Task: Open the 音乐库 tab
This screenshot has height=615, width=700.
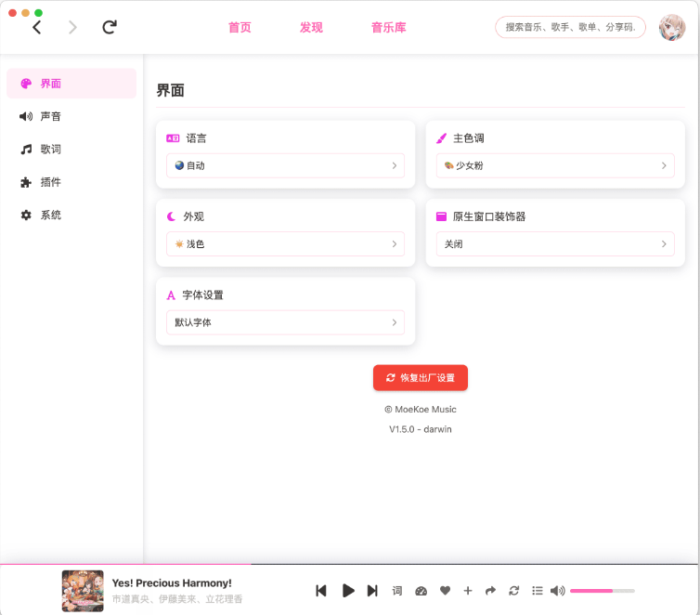Action: click(389, 27)
